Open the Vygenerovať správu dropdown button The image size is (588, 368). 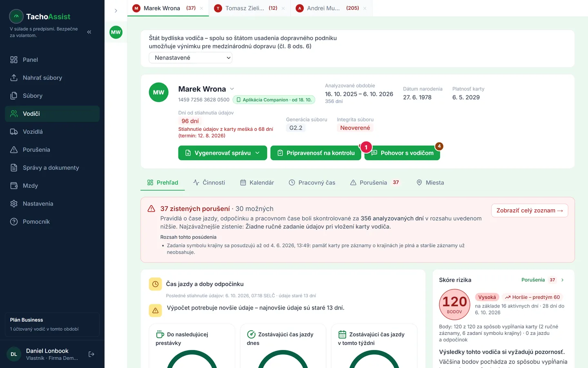(x=223, y=153)
